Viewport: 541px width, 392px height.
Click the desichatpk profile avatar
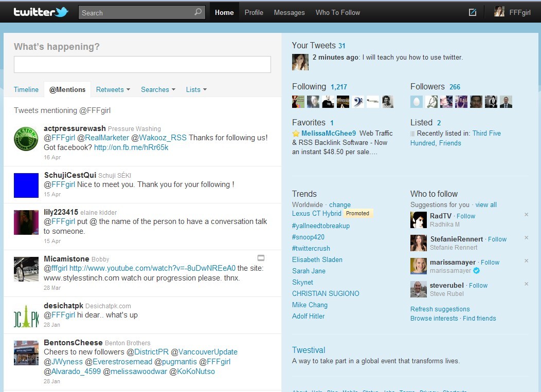(x=26, y=315)
